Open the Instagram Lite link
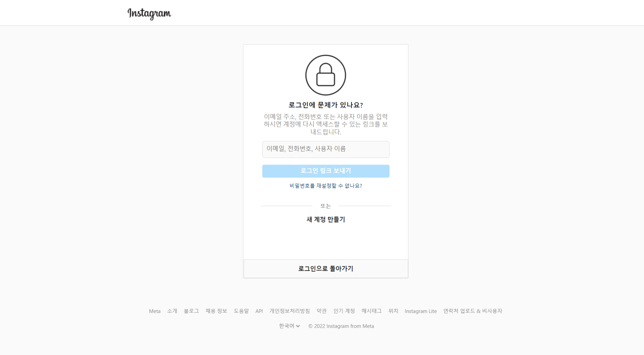The width and height of the screenshot is (644, 355). 421,311
